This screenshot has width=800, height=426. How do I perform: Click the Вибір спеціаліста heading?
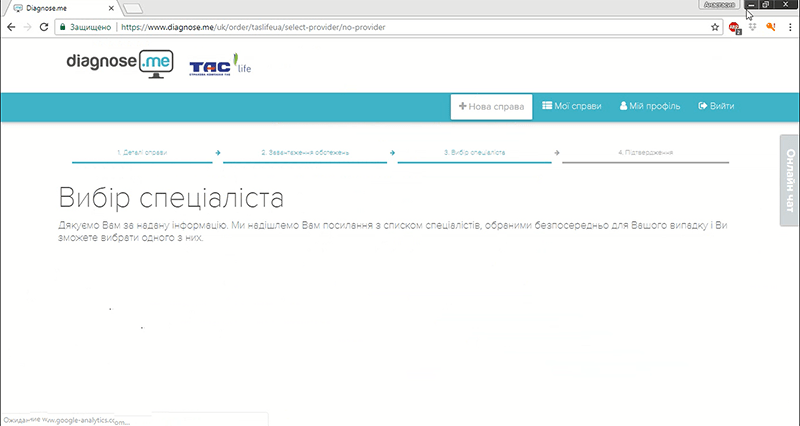click(x=171, y=197)
